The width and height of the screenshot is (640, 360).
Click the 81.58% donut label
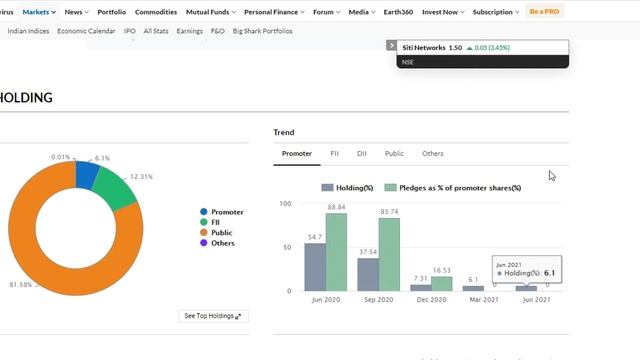point(21,284)
